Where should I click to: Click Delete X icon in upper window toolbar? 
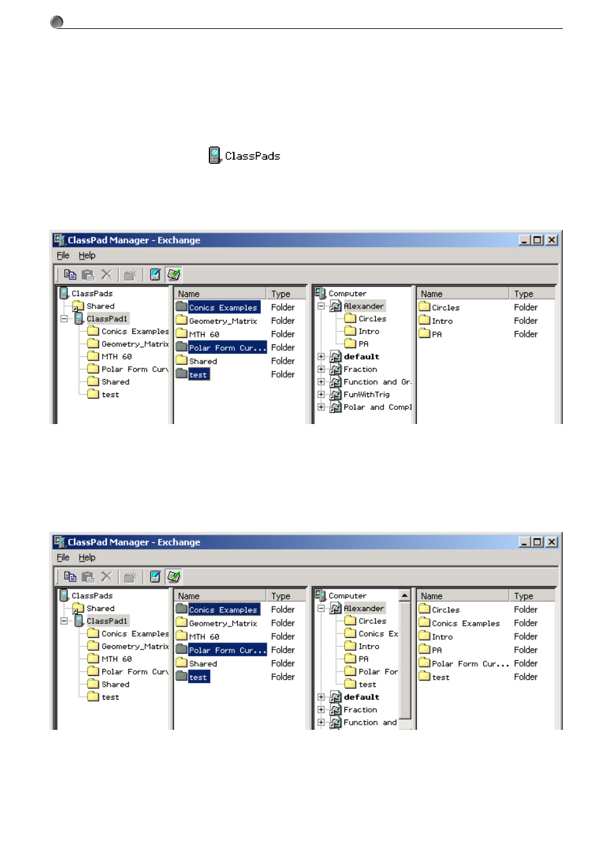(x=107, y=275)
